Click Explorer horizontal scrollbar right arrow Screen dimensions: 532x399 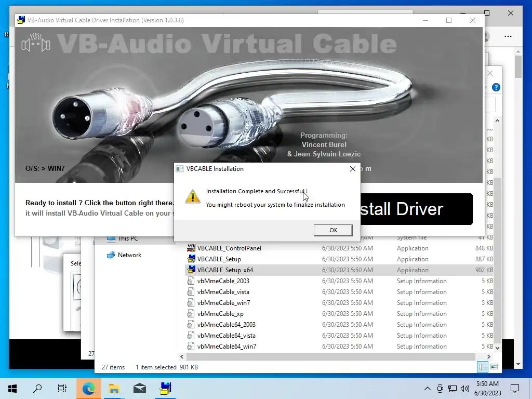[488, 356]
